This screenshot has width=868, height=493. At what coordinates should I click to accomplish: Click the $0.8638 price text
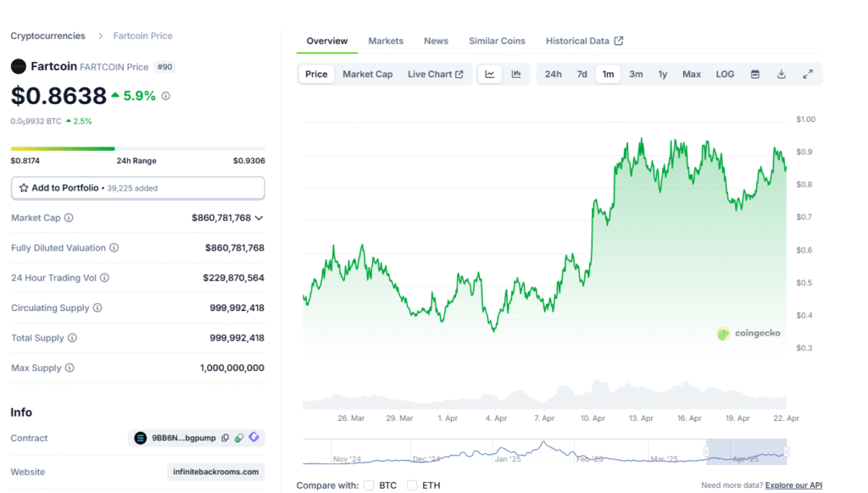coord(58,96)
